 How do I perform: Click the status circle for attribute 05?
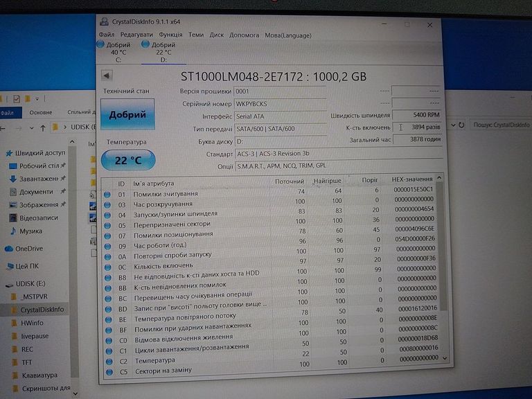click(107, 224)
